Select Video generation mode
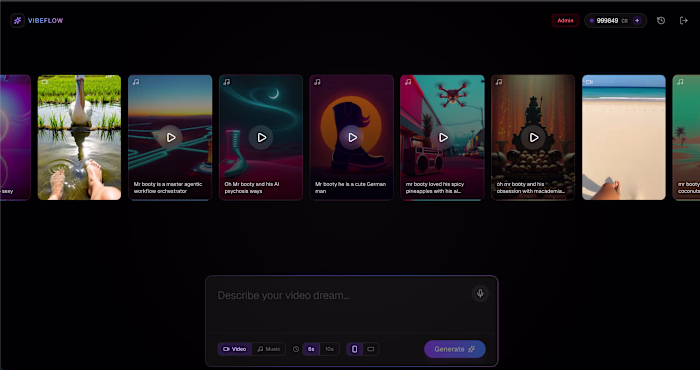Screen dimensions: 700x370 (235, 349)
